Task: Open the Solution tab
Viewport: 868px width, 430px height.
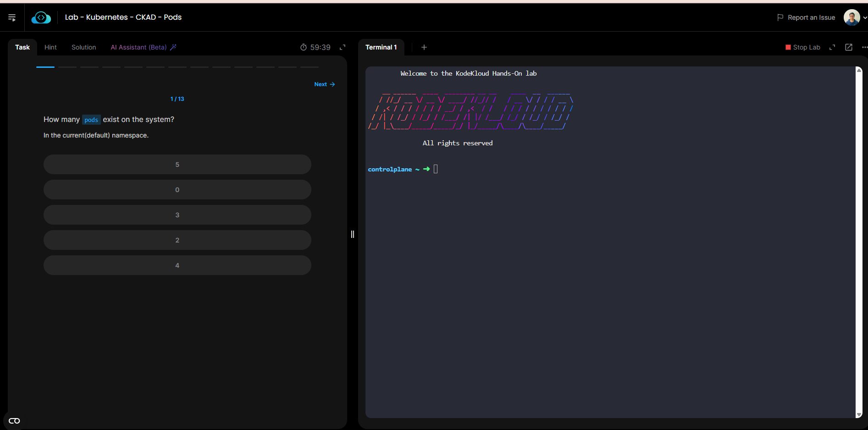Action: [83, 47]
